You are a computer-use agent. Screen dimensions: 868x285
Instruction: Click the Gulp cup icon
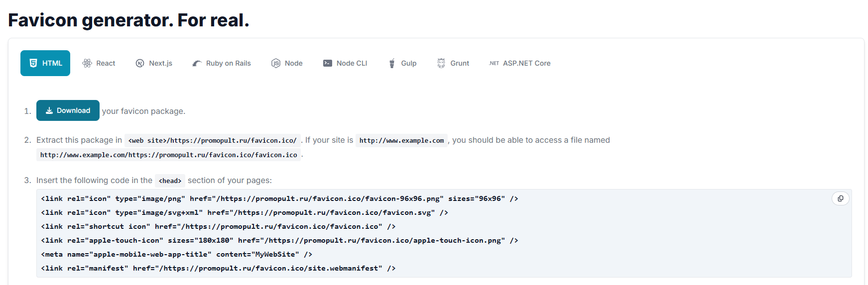coord(392,63)
